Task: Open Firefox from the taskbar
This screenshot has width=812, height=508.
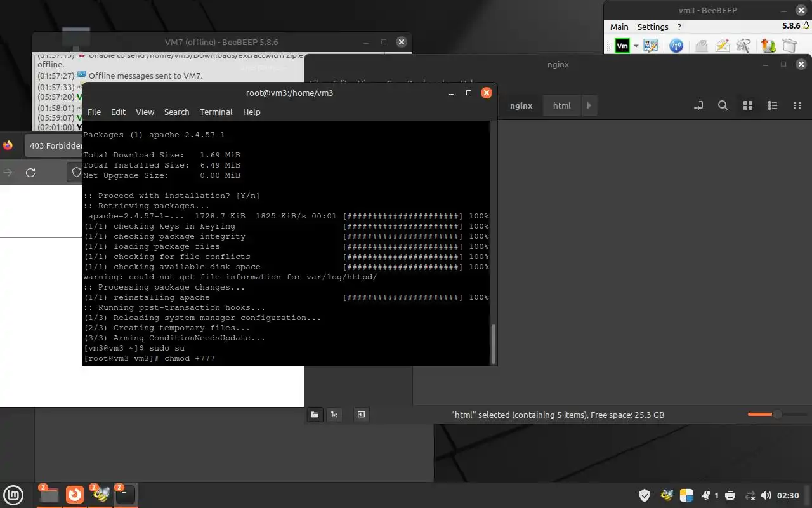Action: tap(75, 495)
